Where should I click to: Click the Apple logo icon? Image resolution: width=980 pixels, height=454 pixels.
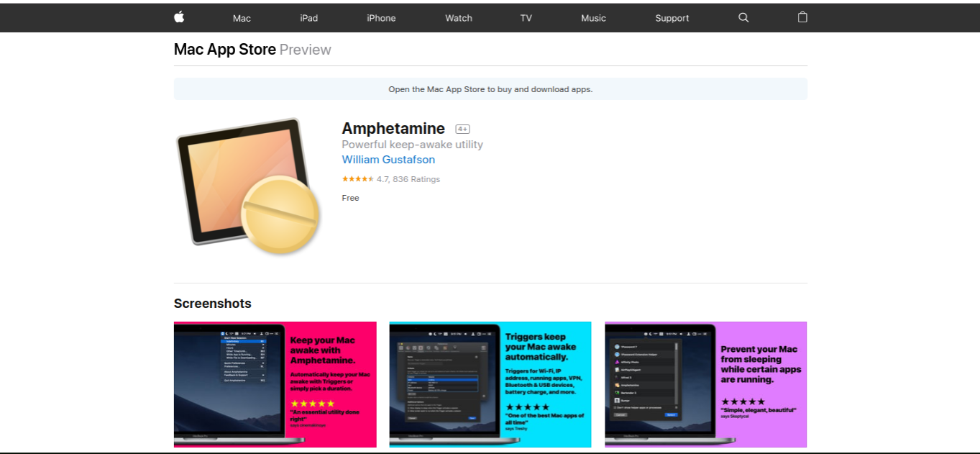(x=179, y=17)
